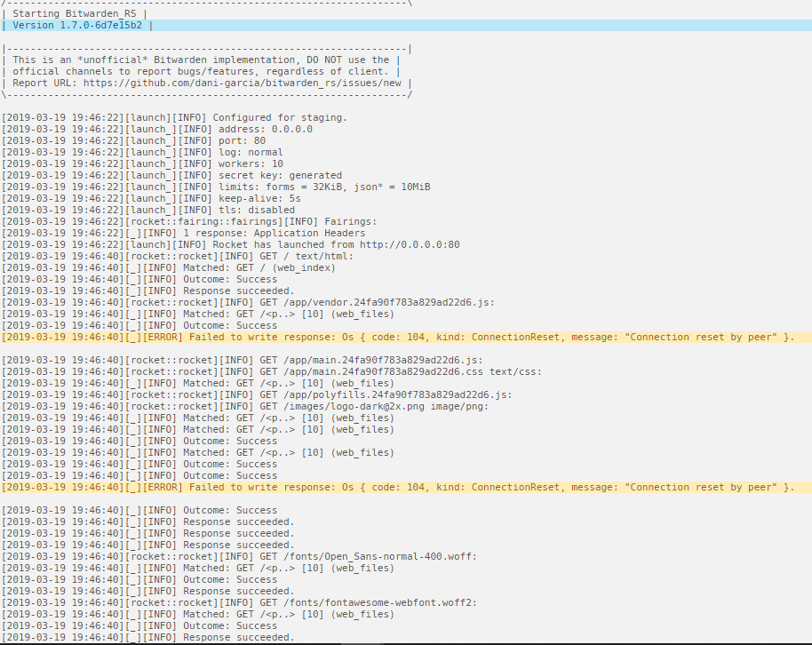Select the GET /fonts/fontawesome-webfont.woff2 request line
Viewport: 812px width, 645px height.
click(239, 602)
